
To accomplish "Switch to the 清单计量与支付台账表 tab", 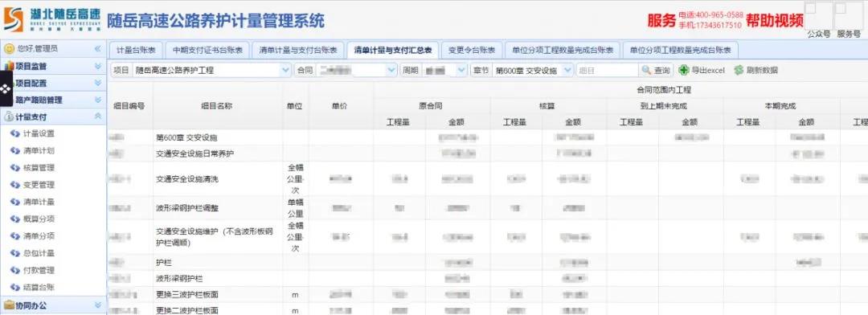I will coord(298,50).
